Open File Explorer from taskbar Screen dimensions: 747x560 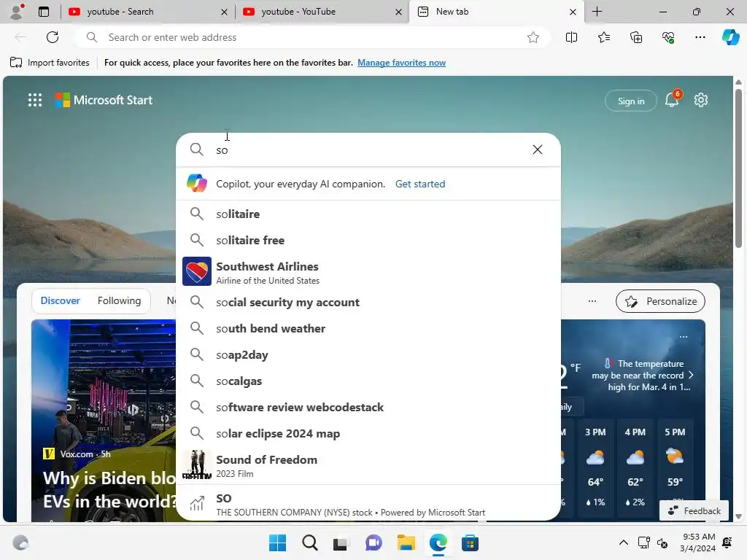(x=406, y=542)
